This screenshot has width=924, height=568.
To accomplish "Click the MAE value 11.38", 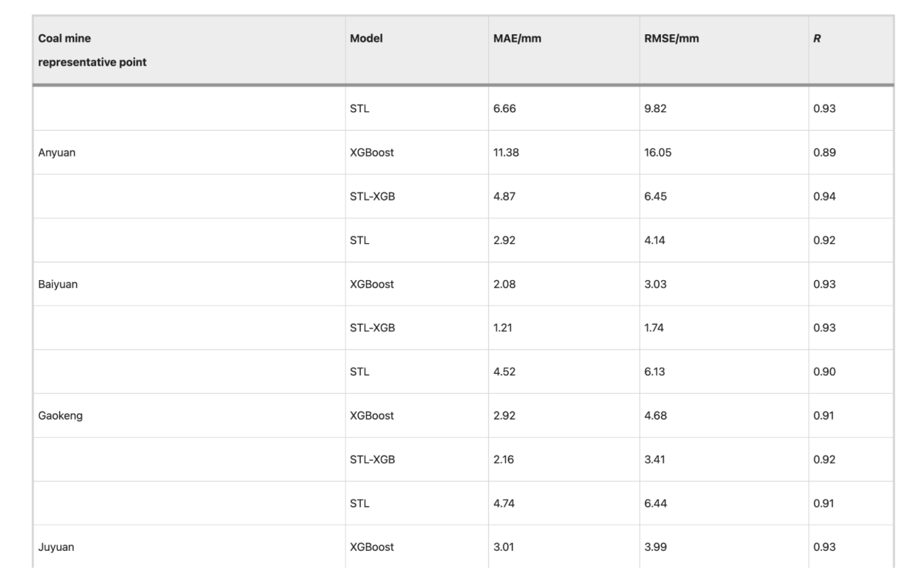I will tap(506, 152).
